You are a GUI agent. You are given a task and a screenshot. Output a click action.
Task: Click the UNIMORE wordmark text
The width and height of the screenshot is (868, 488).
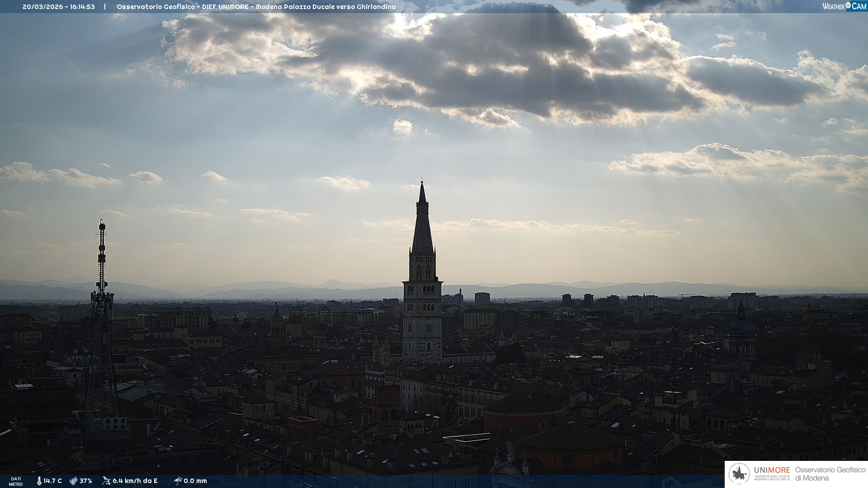[x=772, y=470]
